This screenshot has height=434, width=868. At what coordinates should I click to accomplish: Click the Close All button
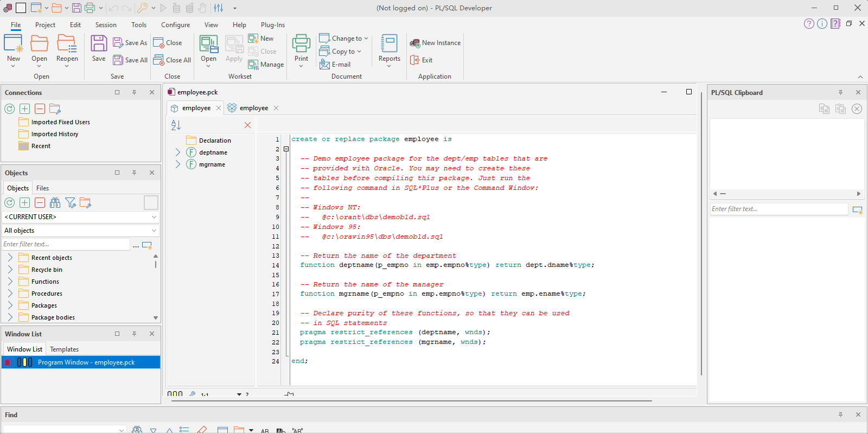tap(173, 60)
